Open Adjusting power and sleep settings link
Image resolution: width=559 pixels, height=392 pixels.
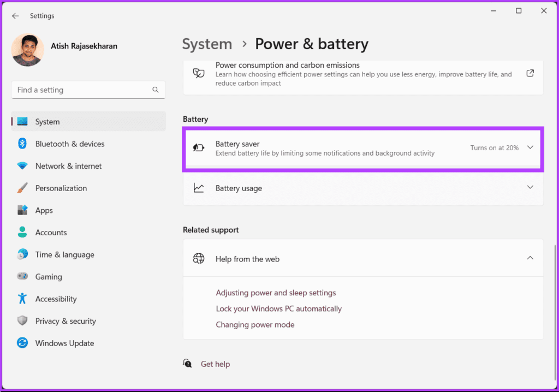276,293
